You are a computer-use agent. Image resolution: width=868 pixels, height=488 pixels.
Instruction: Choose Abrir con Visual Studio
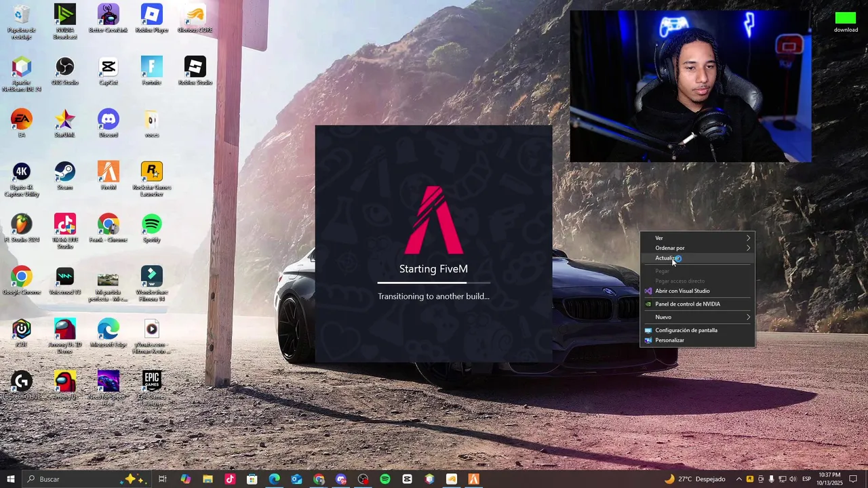(x=698, y=291)
